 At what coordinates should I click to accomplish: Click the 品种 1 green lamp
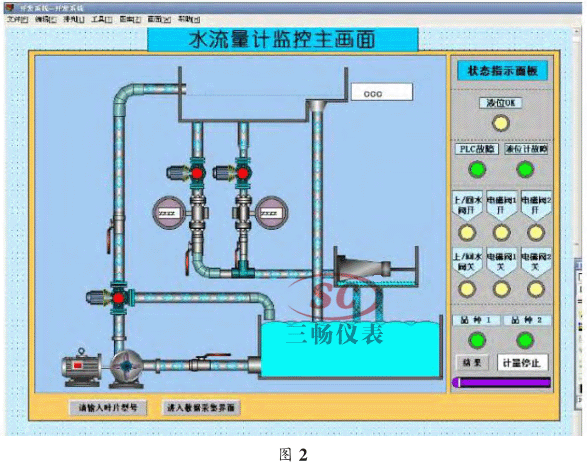477,340
